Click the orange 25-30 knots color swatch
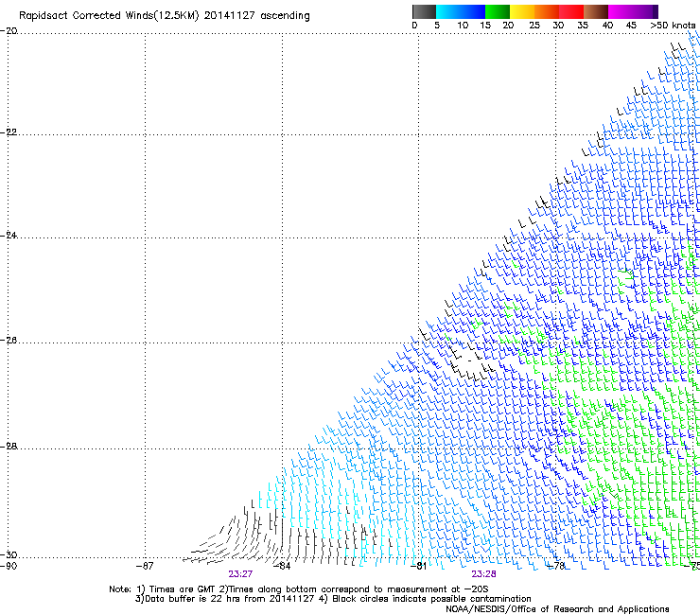700x615 pixels. pyautogui.click(x=547, y=11)
